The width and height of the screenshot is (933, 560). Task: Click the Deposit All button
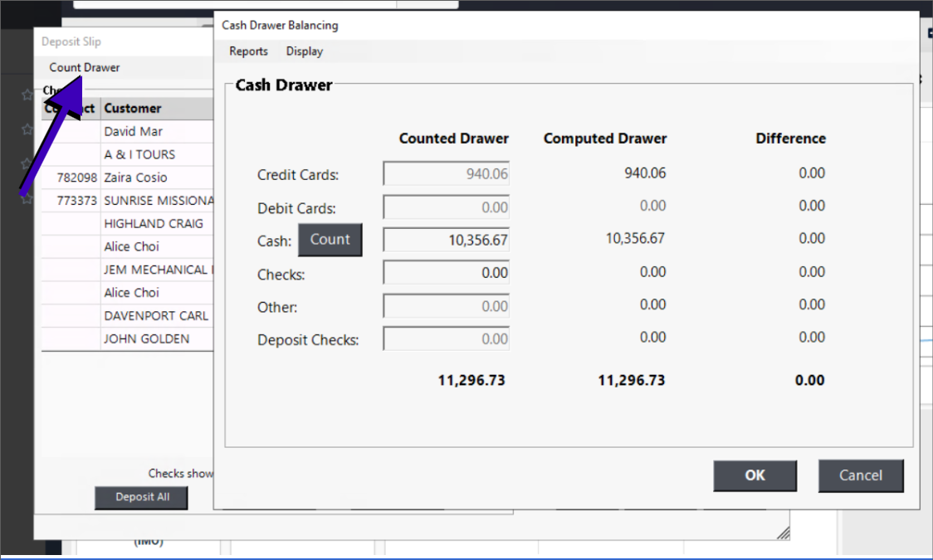point(141,497)
